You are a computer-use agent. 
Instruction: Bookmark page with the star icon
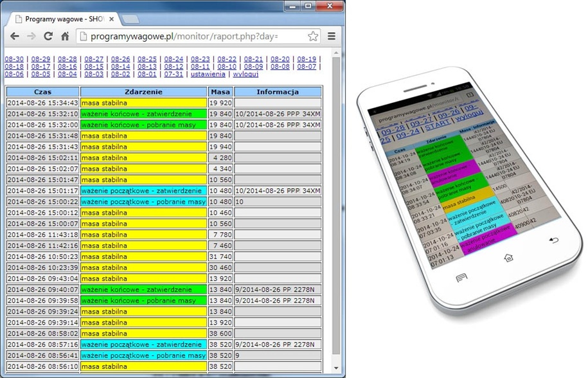pyautogui.click(x=313, y=37)
